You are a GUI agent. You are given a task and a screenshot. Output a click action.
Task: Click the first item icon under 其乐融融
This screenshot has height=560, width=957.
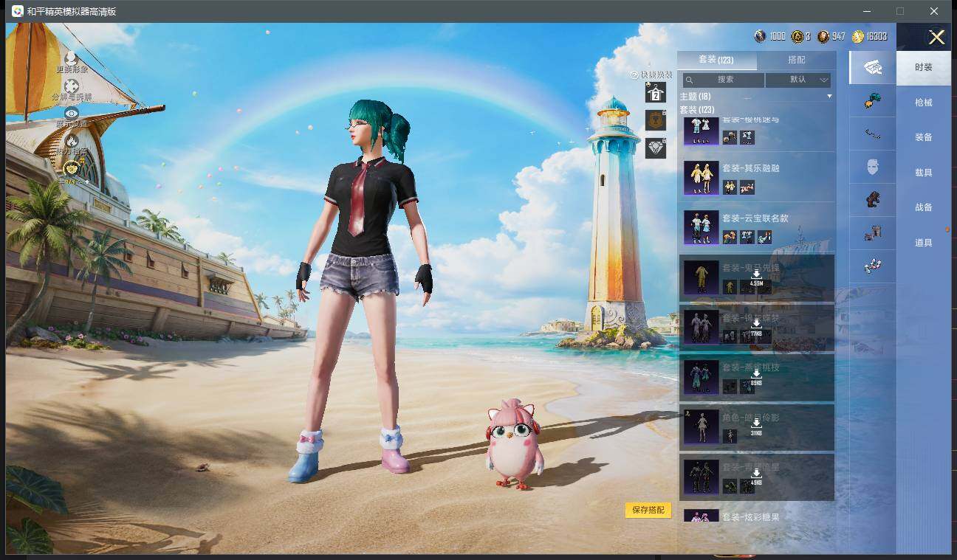point(730,187)
